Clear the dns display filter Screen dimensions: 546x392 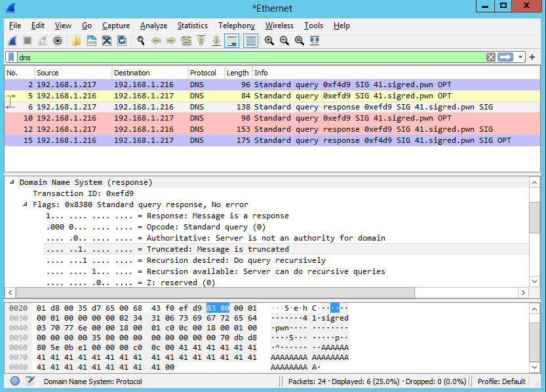pyautogui.click(x=491, y=57)
